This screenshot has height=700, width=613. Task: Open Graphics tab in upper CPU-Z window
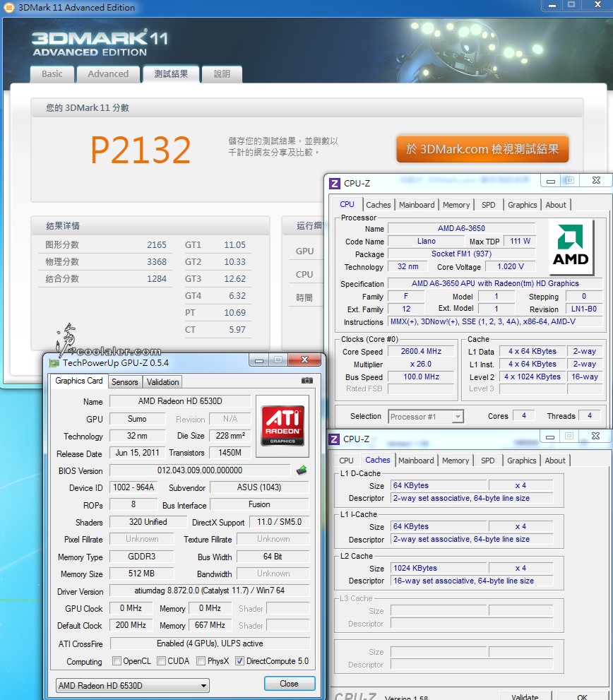(523, 205)
